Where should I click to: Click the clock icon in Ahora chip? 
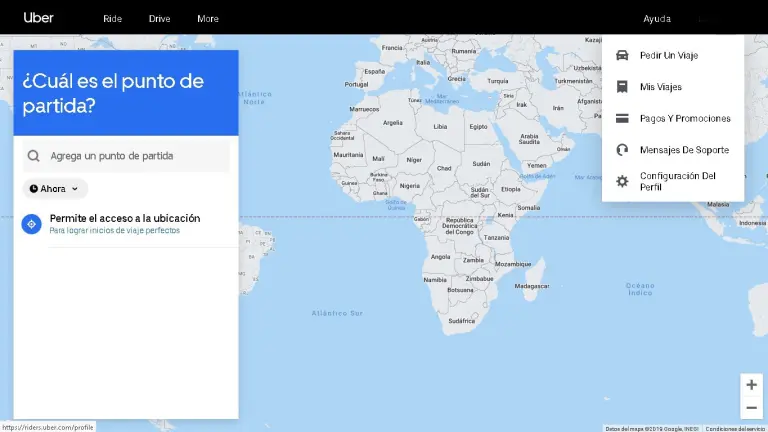[x=34, y=188]
